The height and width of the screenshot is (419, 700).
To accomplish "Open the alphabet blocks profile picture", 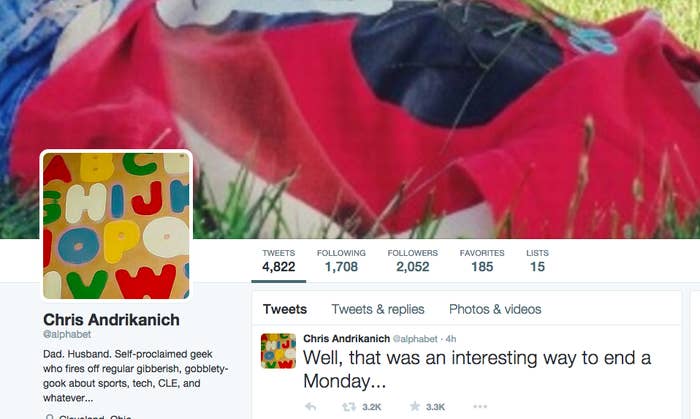I will (x=116, y=225).
